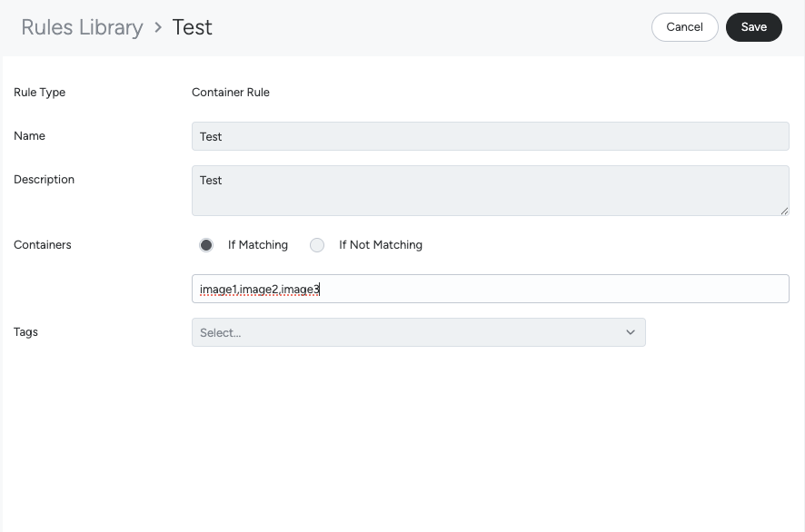The image size is (805, 532).
Task: Click inside the Description text area
Action: pos(490,190)
